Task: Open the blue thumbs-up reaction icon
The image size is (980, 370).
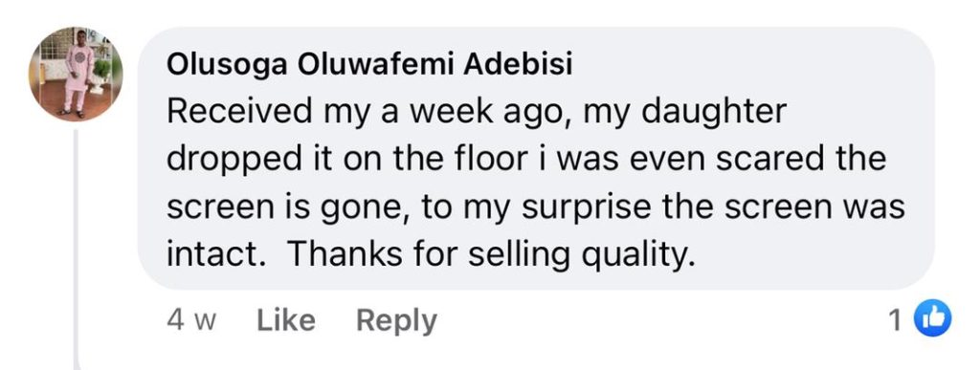Action: point(932,318)
